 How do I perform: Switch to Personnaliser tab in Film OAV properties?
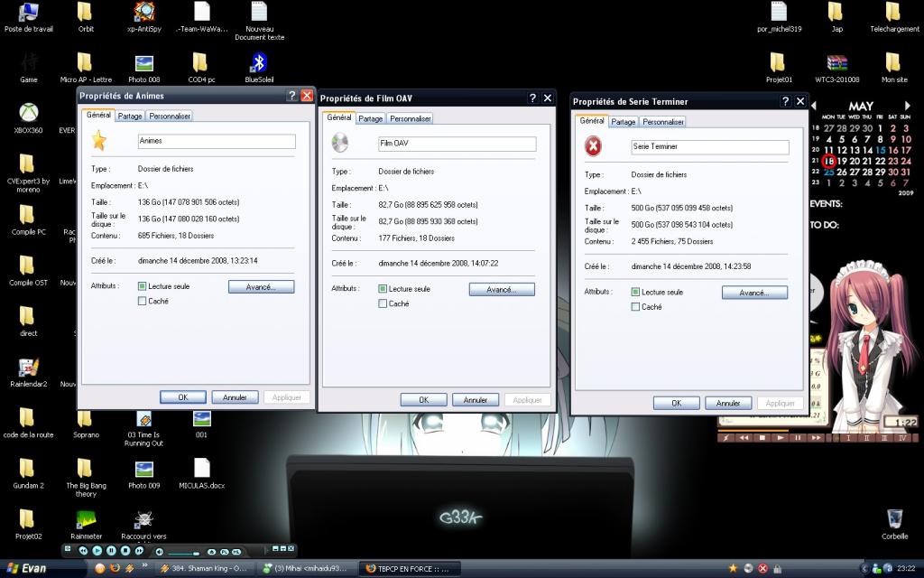tap(411, 118)
